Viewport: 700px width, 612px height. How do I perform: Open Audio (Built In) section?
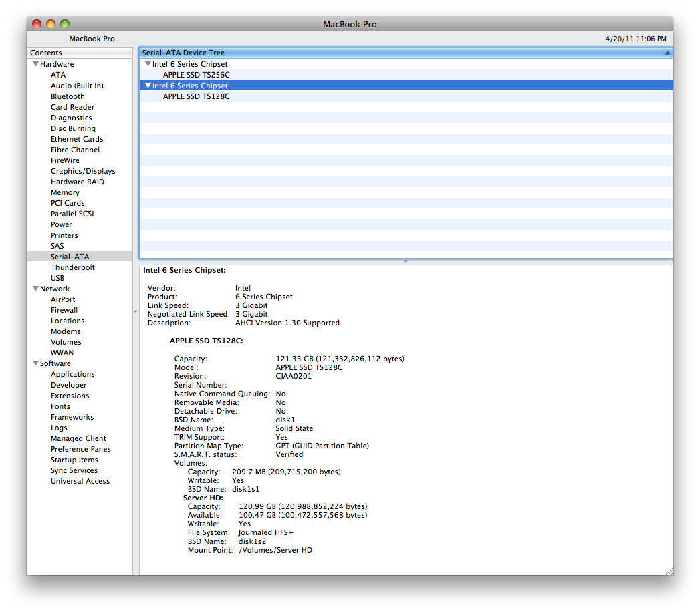tap(77, 86)
